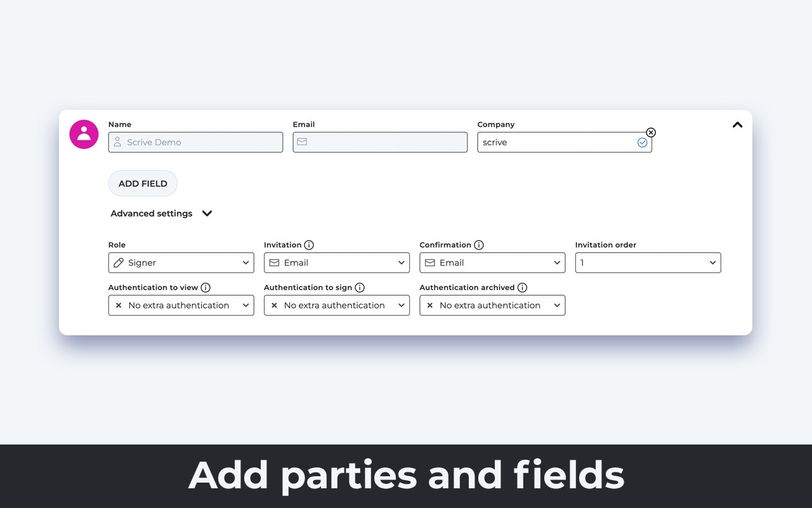Click the Authentication to sign info icon
The image size is (812, 508).
coord(360,288)
